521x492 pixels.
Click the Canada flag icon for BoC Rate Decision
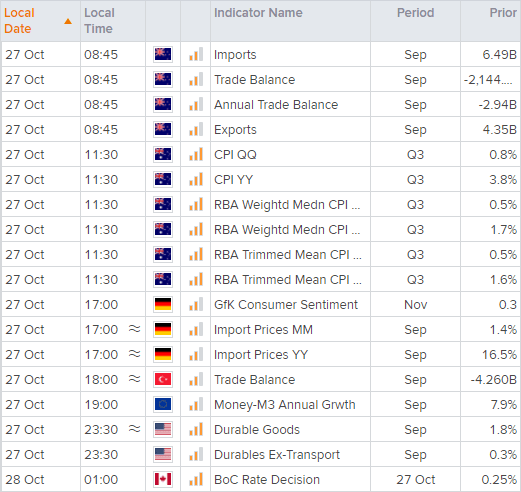(163, 479)
